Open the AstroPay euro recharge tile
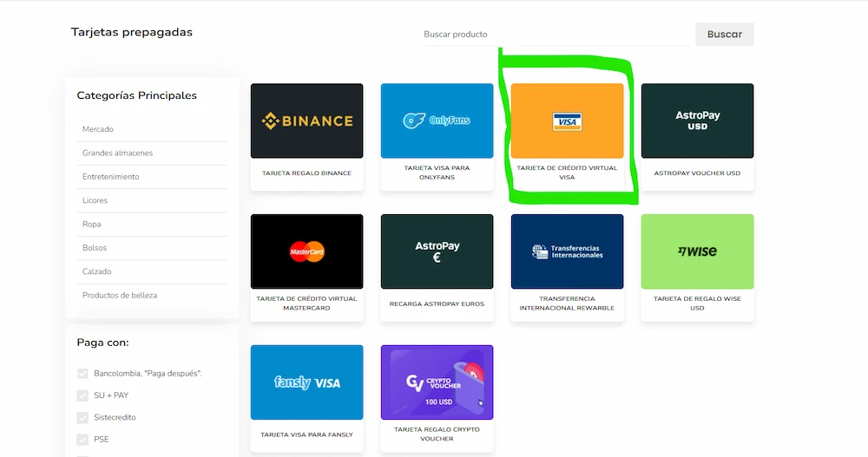The height and width of the screenshot is (457, 868). click(437, 251)
